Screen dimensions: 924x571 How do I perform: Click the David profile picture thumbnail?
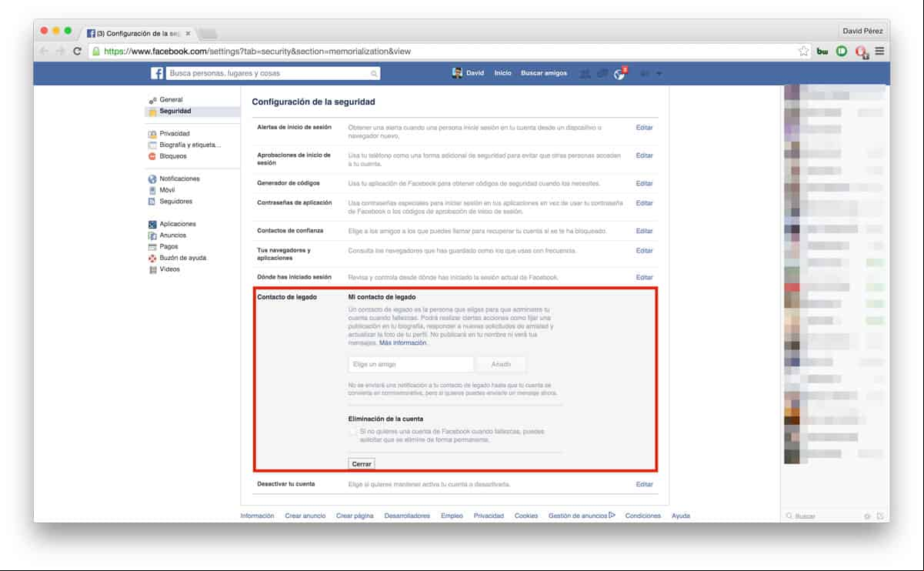(457, 73)
